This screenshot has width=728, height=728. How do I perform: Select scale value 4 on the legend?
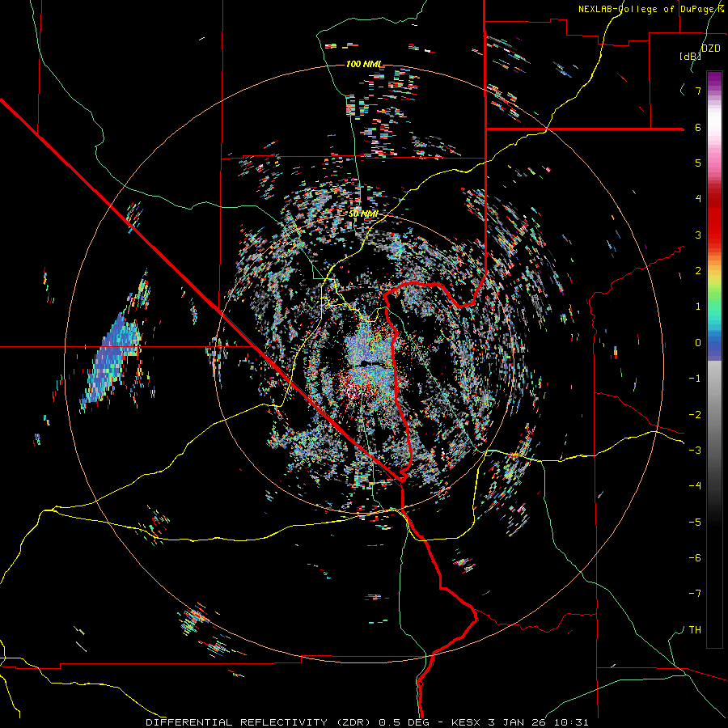click(698, 199)
